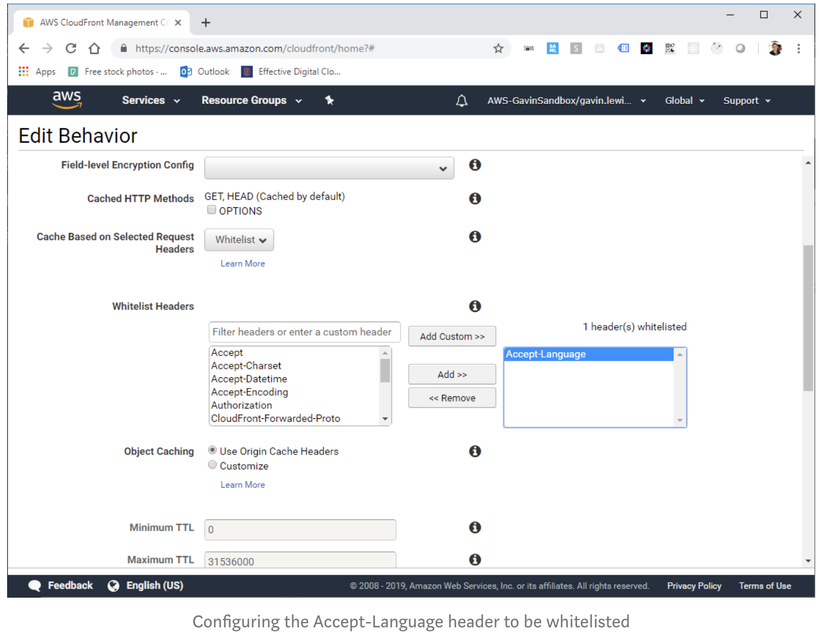Open the Support dropdown menu

[746, 100]
